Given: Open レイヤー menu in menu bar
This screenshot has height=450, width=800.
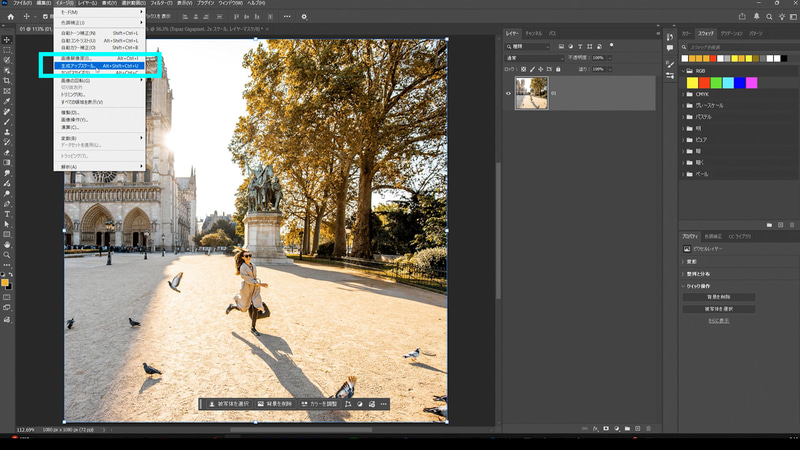Looking at the screenshot, I should click(x=87, y=3).
